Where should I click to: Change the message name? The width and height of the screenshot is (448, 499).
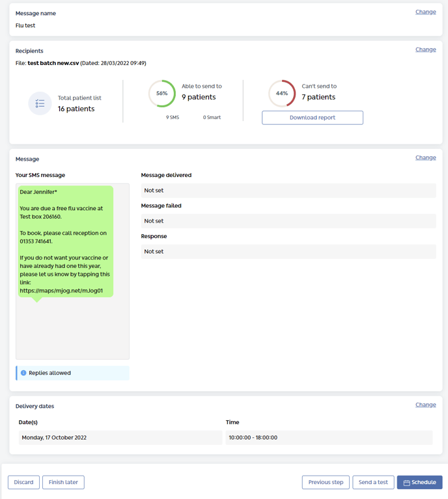coord(425,12)
